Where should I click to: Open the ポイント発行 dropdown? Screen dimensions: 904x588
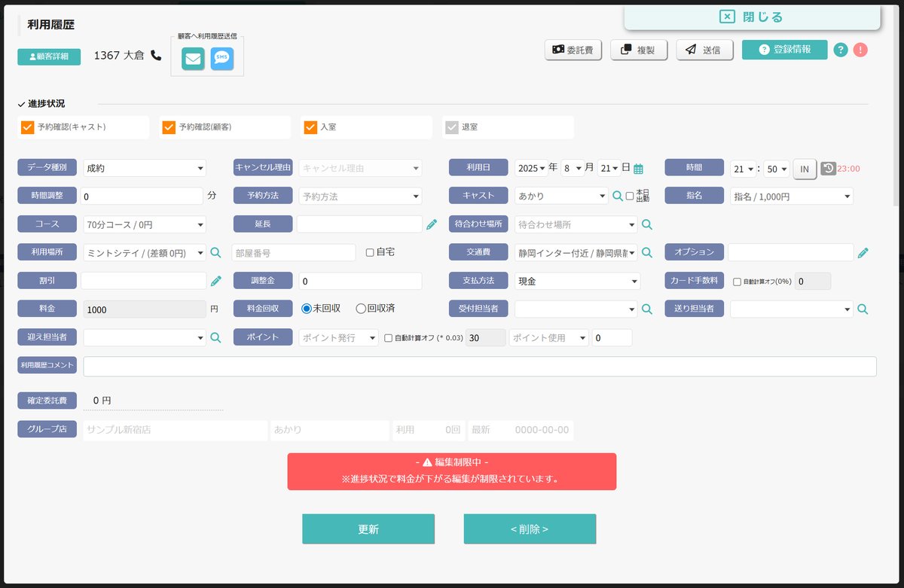click(339, 337)
